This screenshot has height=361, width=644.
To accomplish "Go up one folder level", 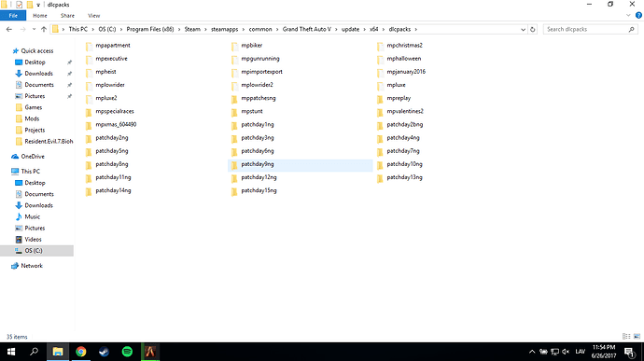I will (44, 30).
